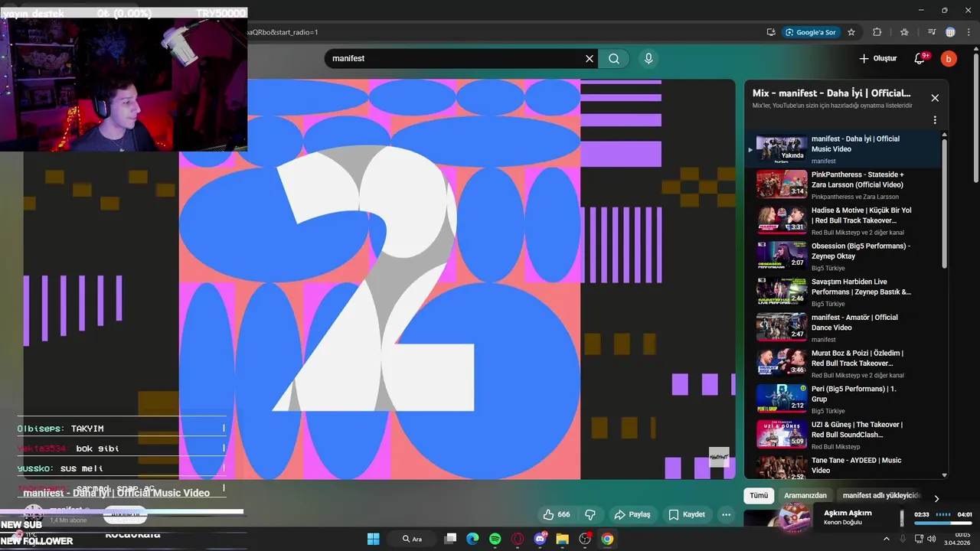Screen dimensions: 980x551
Task: Open Chrome profile avatar
Action: 950,32
